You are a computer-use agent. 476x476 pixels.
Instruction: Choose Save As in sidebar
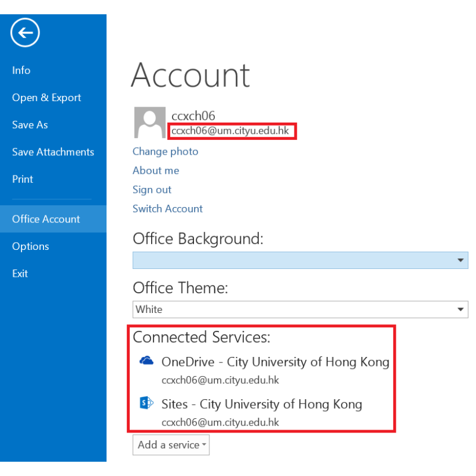click(30, 125)
